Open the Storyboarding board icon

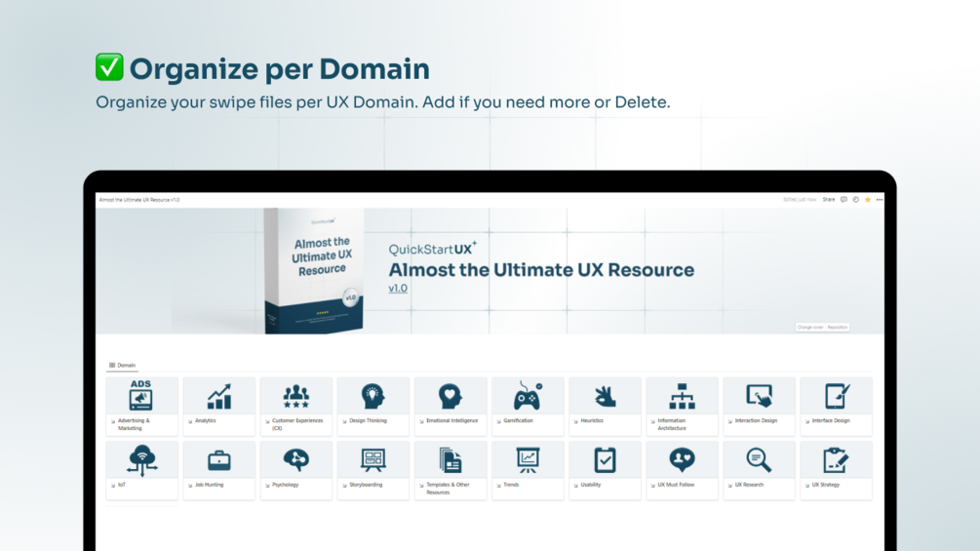pyautogui.click(x=373, y=460)
